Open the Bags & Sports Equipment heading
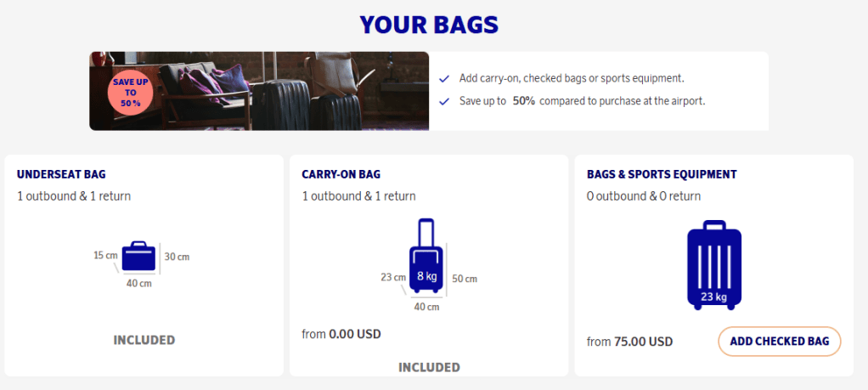Viewport: 868px width, 390px height. (x=662, y=174)
